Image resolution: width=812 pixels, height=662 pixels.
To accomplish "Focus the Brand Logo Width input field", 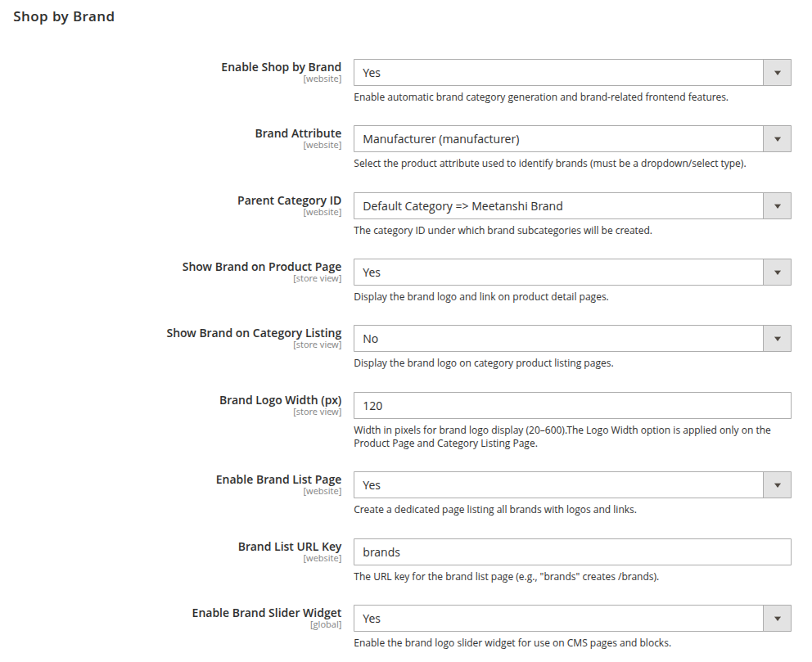I will [x=572, y=405].
